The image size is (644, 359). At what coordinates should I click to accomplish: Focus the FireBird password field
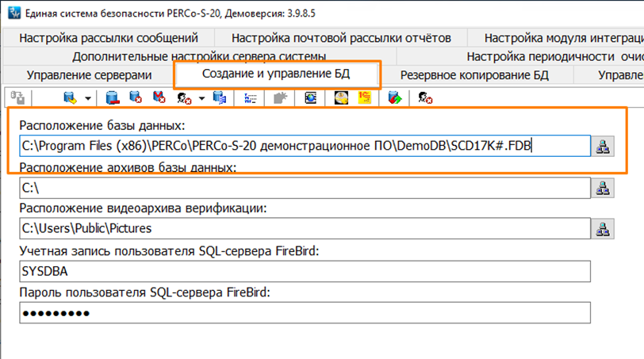(305, 313)
